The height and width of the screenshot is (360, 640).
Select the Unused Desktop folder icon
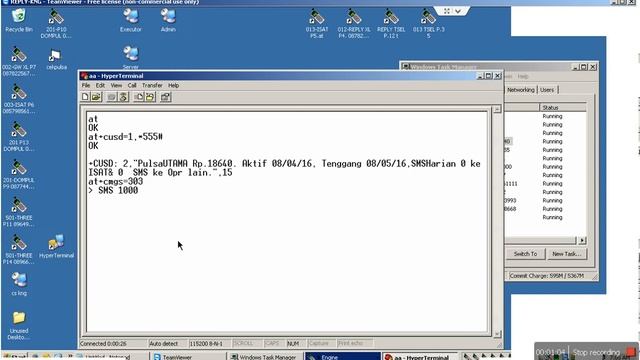19,325
